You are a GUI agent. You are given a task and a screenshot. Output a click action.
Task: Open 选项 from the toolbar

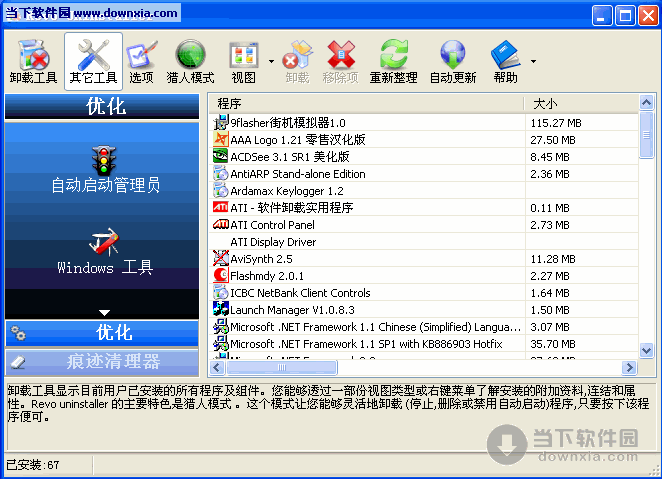(141, 60)
